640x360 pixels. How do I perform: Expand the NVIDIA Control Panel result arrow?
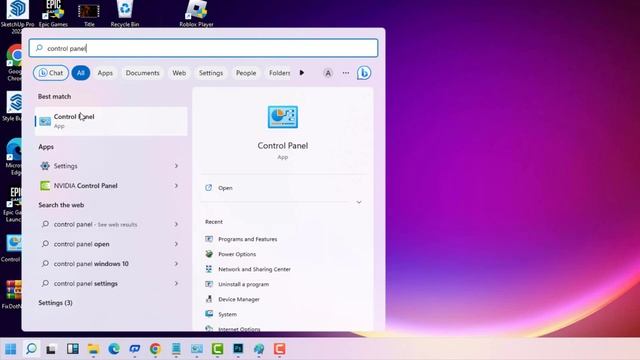click(x=176, y=186)
